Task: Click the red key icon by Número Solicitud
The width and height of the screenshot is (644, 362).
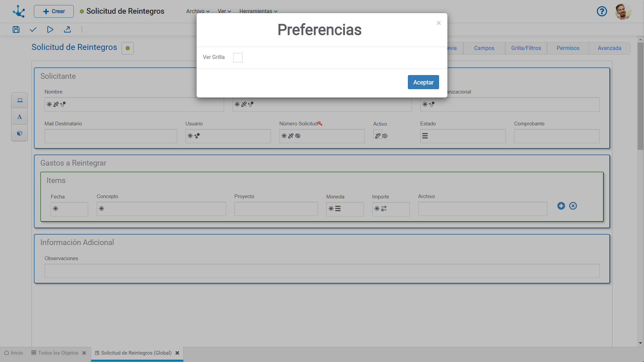Action: click(x=320, y=124)
